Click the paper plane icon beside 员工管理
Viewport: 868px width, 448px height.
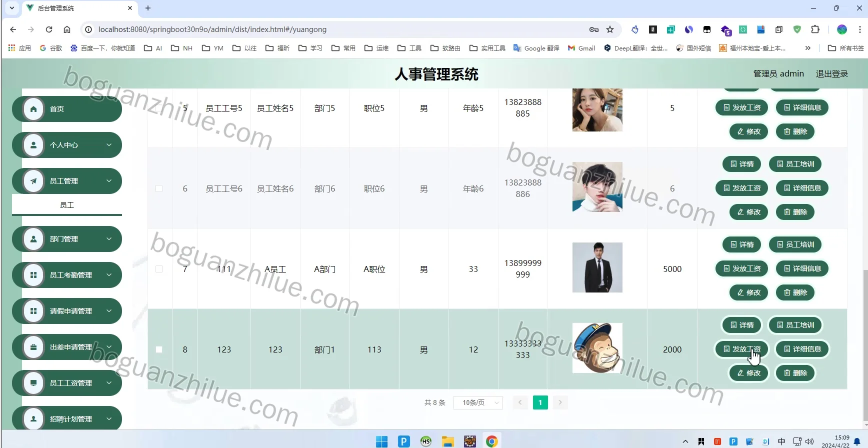click(33, 181)
